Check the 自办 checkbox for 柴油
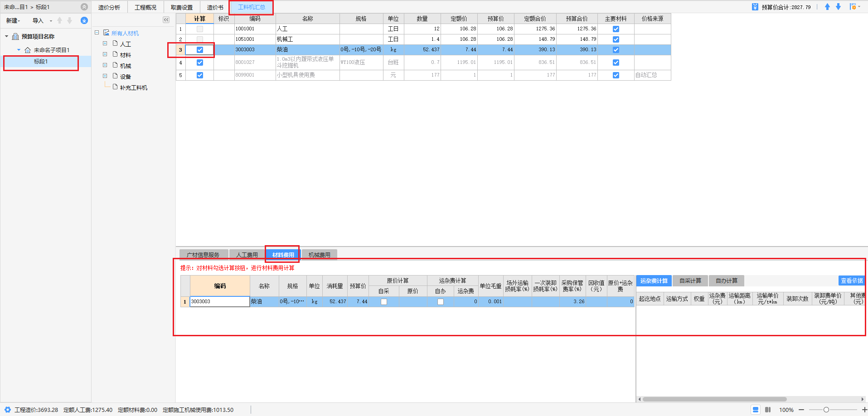The image size is (868, 416). click(x=441, y=302)
